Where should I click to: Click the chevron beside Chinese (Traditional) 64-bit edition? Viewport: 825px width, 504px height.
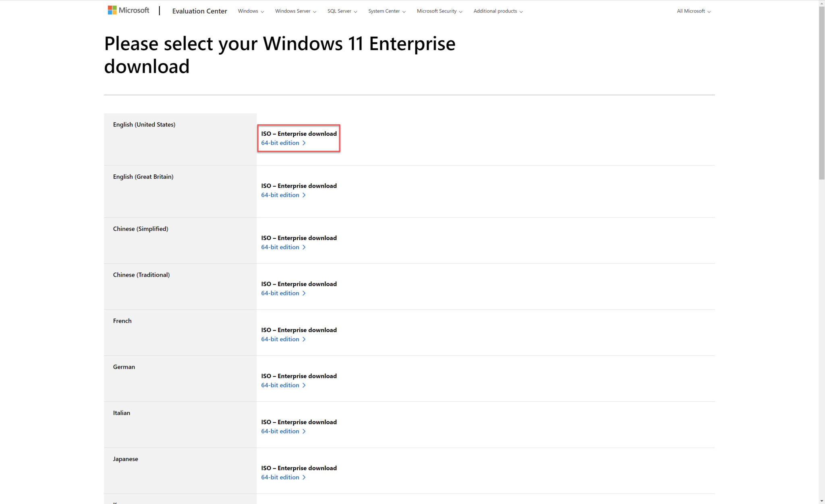coord(305,293)
